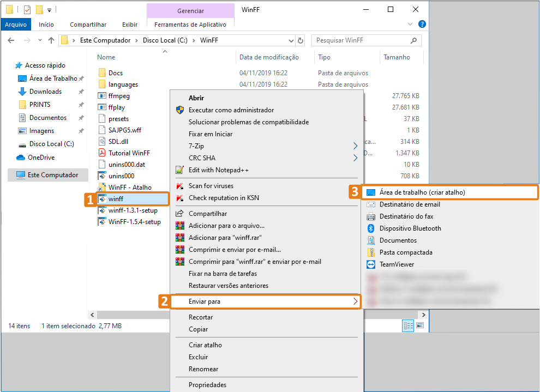Open the Exibir ribbon tab
Screen dimensions: 540x392
(x=130, y=25)
